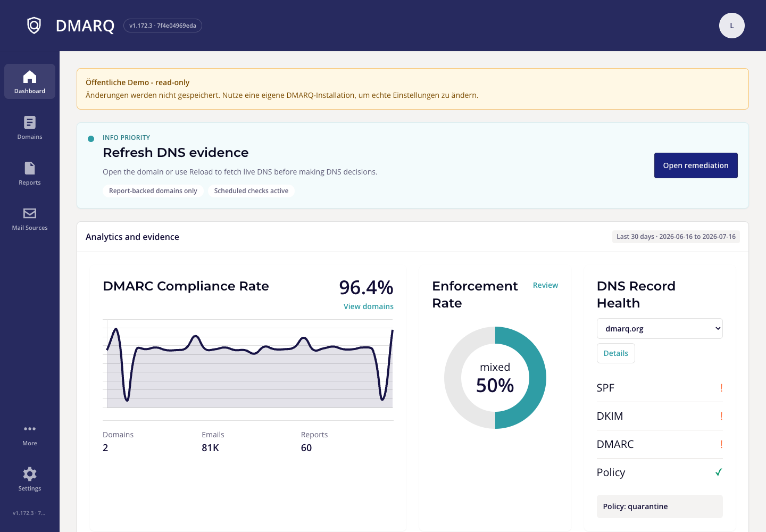Click the DMARC warning exclamation icon

coord(721,444)
